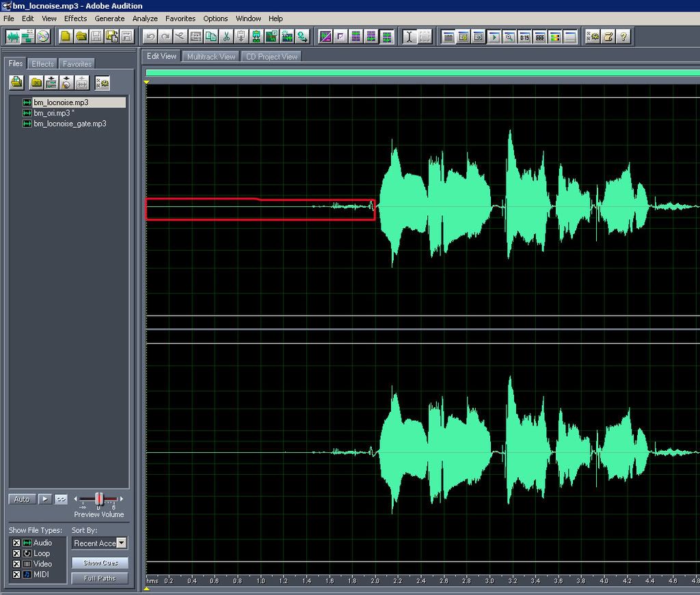Toggle MIDI file type checkbox

pyautogui.click(x=16, y=575)
